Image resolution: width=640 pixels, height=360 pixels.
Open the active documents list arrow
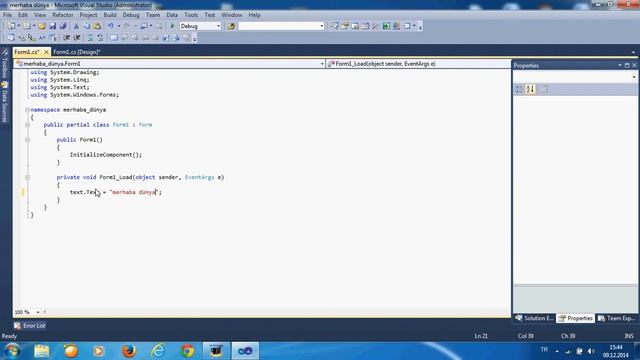633,52
